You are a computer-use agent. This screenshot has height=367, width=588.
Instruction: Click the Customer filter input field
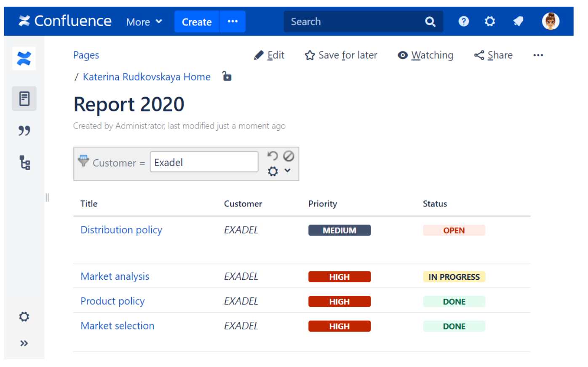tap(204, 162)
